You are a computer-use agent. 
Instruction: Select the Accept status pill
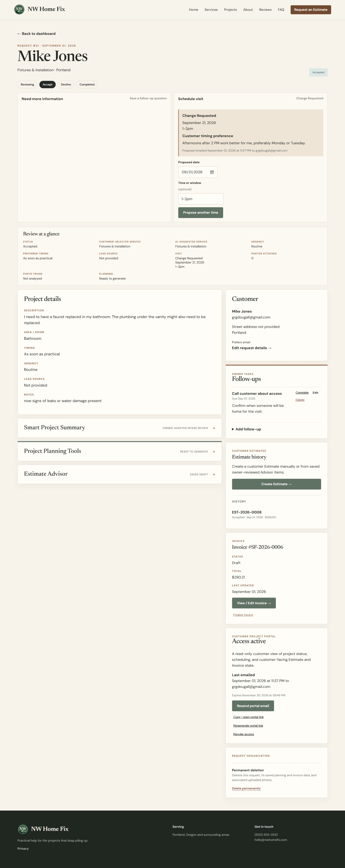pos(48,85)
